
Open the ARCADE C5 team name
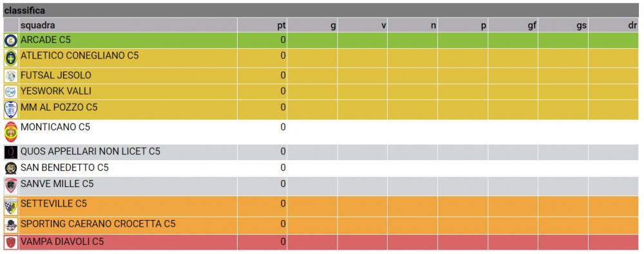pyautogui.click(x=46, y=40)
